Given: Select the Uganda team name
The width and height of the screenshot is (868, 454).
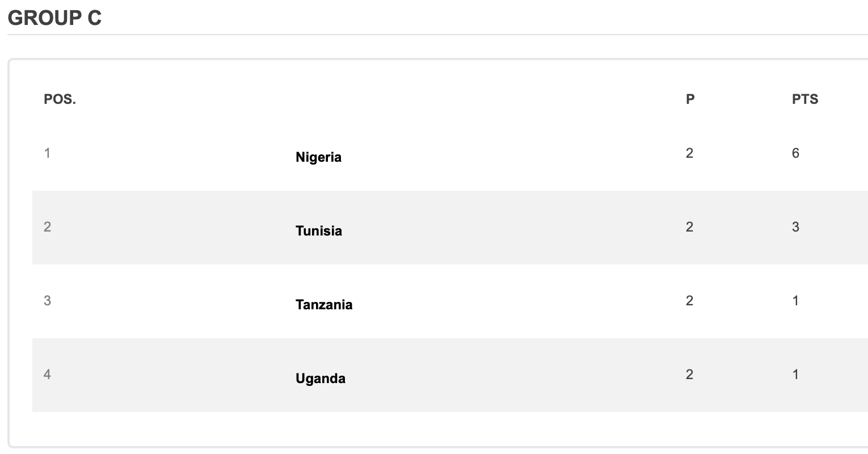Looking at the screenshot, I should pos(320,379).
